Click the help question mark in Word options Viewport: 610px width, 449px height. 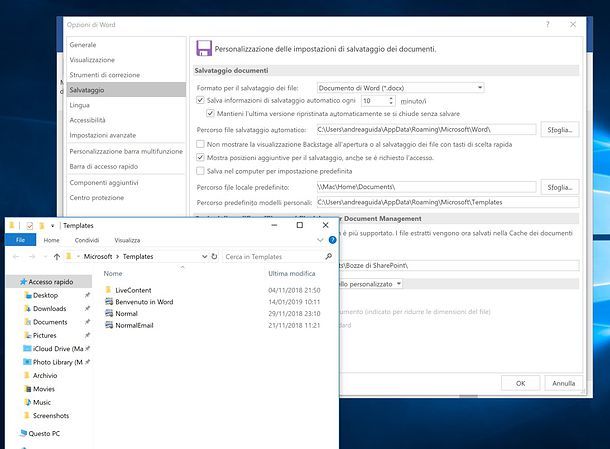[x=547, y=25]
